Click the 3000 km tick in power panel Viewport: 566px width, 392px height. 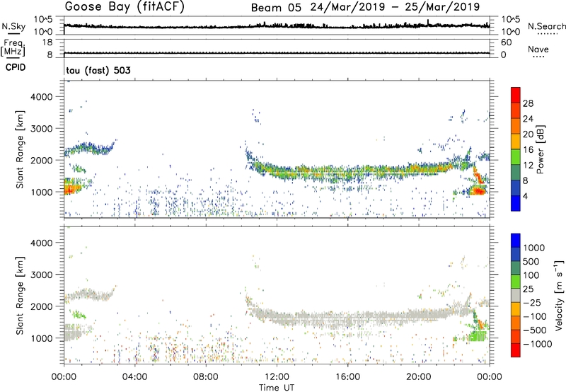click(x=41, y=129)
